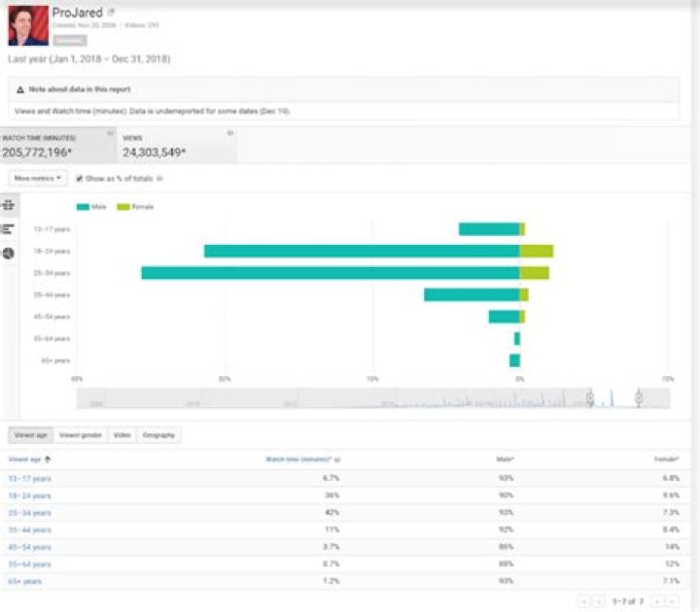The image size is (700, 612).
Task: Open the 25-34 years row link
Action: pyautogui.click(x=29, y=513)
